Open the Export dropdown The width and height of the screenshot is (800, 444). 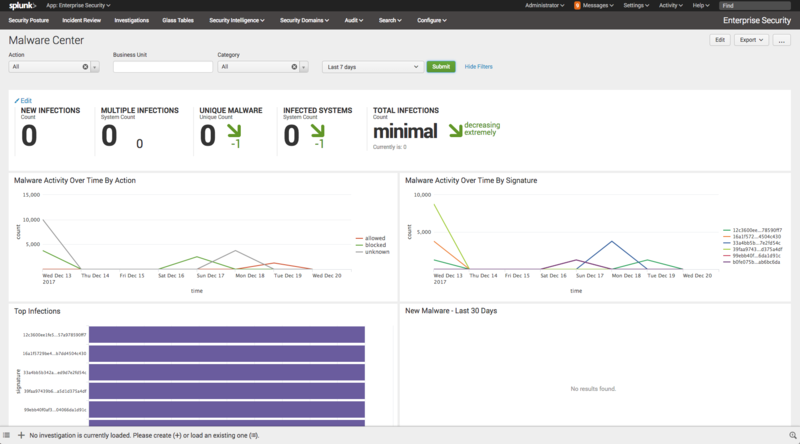click(x=751, y=40)
